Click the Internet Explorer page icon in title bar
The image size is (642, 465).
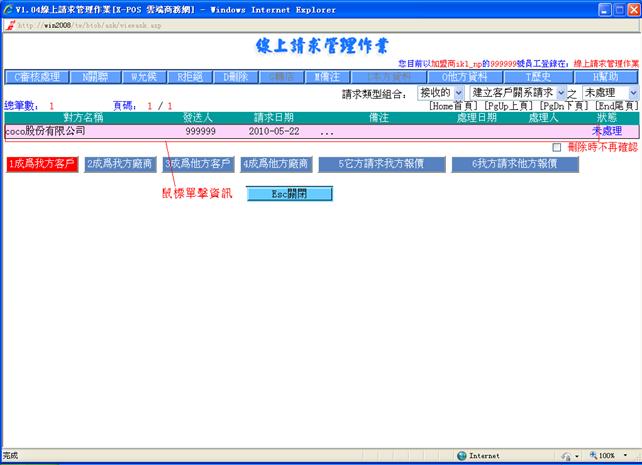click(x=9, y=8)
